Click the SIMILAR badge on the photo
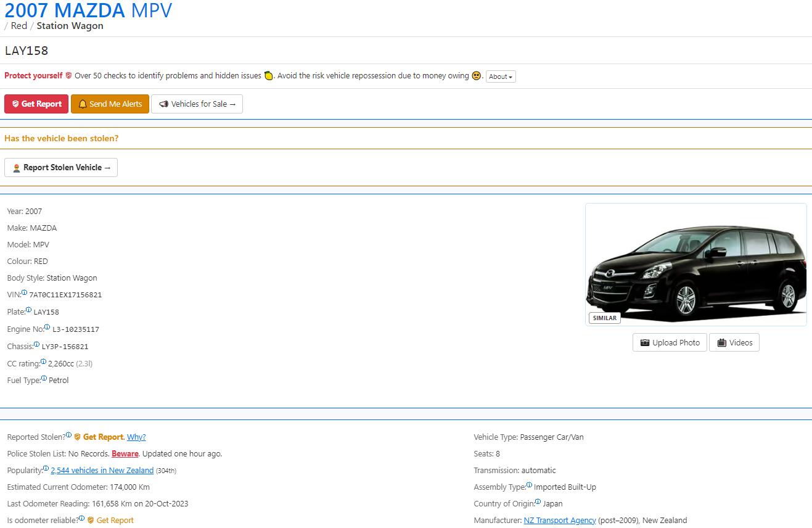The image size is (812, 528). click(604, 318)
